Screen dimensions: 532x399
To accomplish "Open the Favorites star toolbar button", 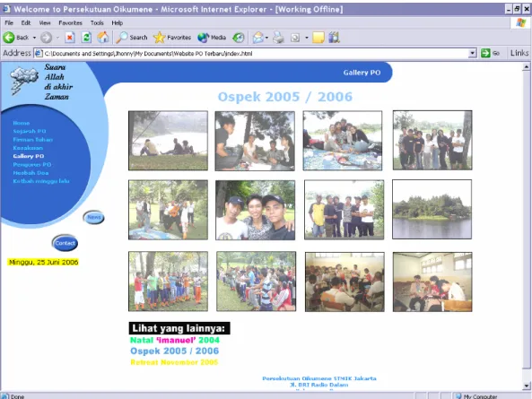I will (172, 38).
